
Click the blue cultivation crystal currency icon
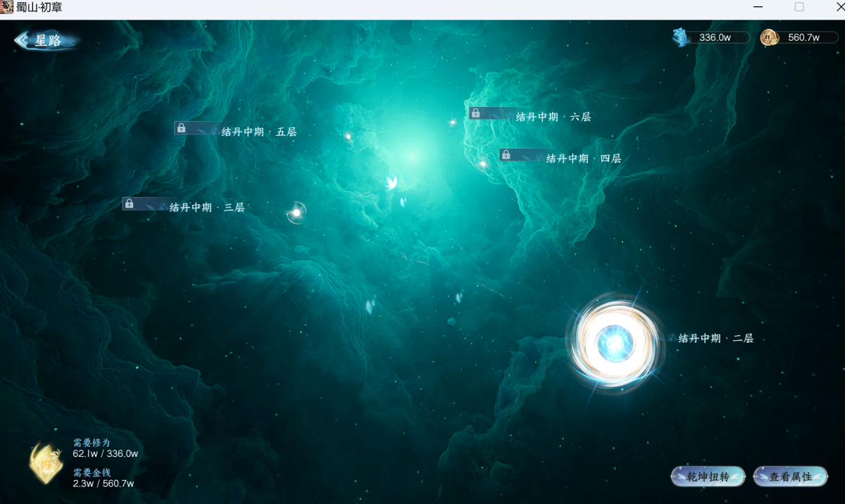click(681, 37)
